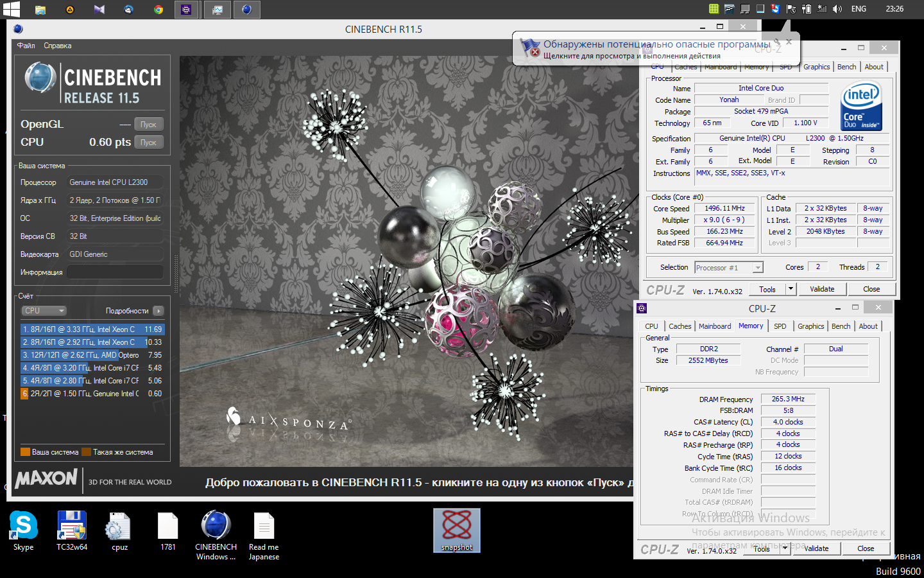The height and width of the screenshot is (578, 924).
Task: Open the Skype desktop shortcut
Action: point(23,531)
